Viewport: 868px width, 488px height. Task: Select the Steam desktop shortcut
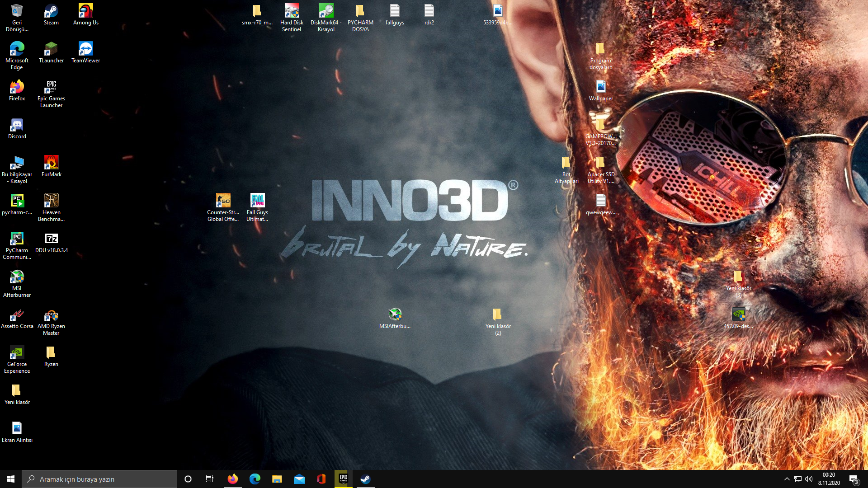(51, 14)
